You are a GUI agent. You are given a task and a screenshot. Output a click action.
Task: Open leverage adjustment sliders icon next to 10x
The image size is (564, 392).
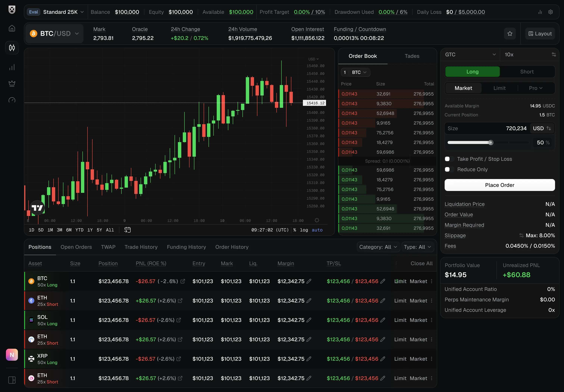(x=554, y=54)
